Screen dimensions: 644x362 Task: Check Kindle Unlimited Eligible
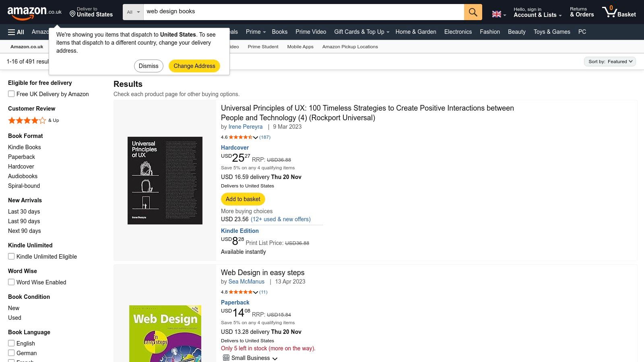click(11, 256)
